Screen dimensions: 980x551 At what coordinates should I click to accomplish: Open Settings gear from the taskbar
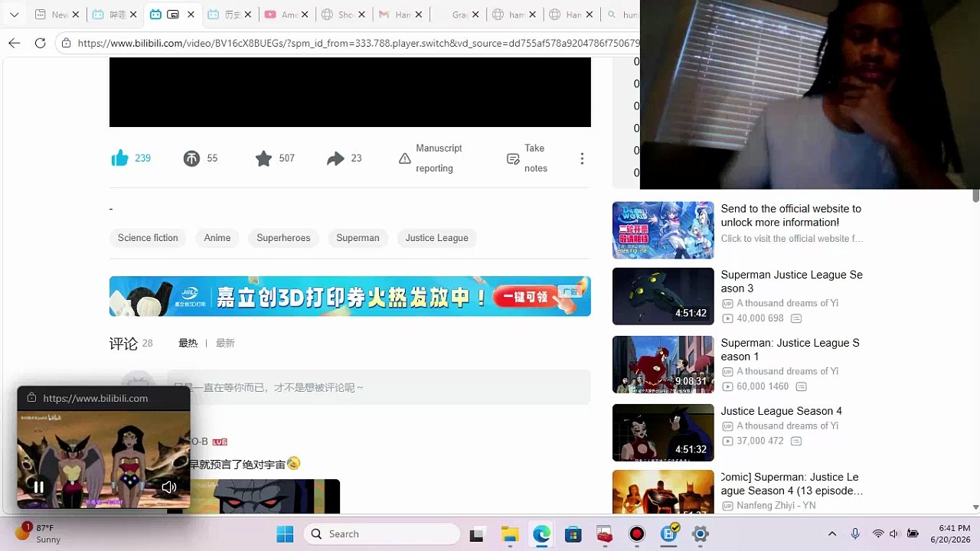700,534
